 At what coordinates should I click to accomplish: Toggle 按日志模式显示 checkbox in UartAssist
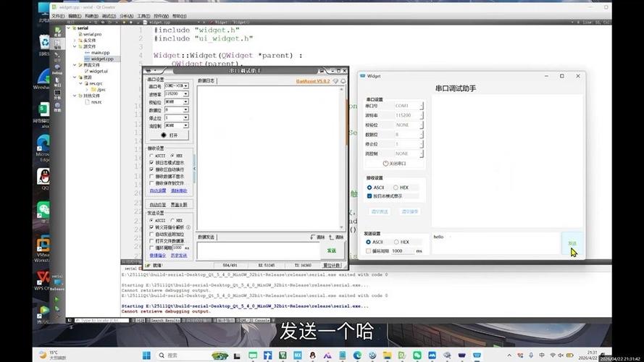pyautogui.click(x=151, y=163)
